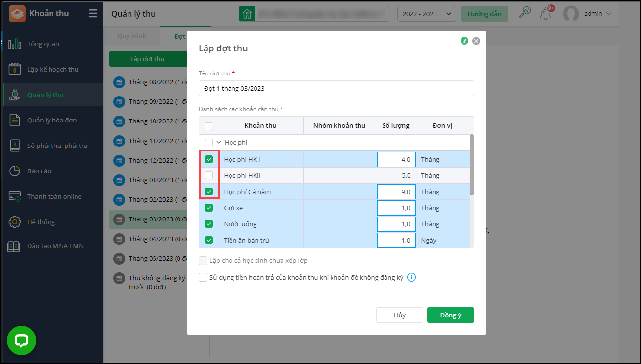The width and height of the screenshot is (641, 364).
Task: Click calendar icon for Tháng 12/2022
Action: [119, 161]
